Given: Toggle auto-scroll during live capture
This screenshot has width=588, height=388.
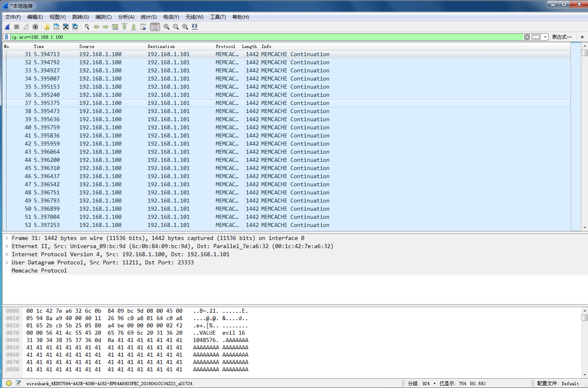Looking at the screenshot, I should click(x=143, y=27).
